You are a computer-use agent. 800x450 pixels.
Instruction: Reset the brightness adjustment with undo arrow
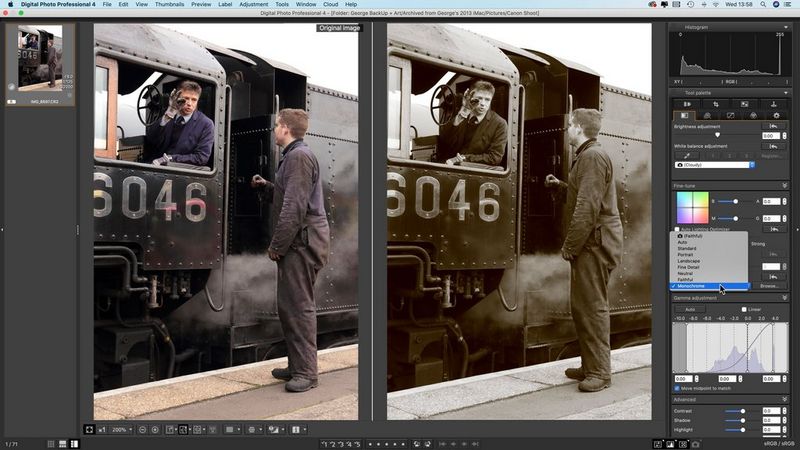(x=773, y=126)
